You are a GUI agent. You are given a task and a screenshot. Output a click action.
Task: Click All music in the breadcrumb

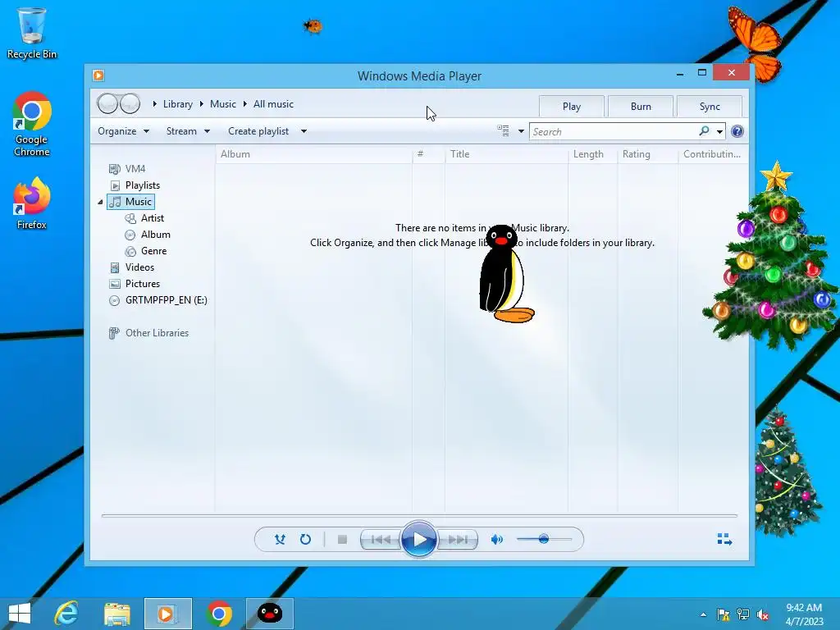coord(273,104)
